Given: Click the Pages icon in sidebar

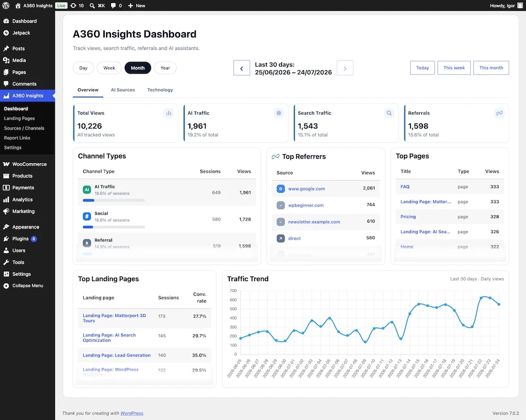Looking at the screenshot, I should coord(6,72).
